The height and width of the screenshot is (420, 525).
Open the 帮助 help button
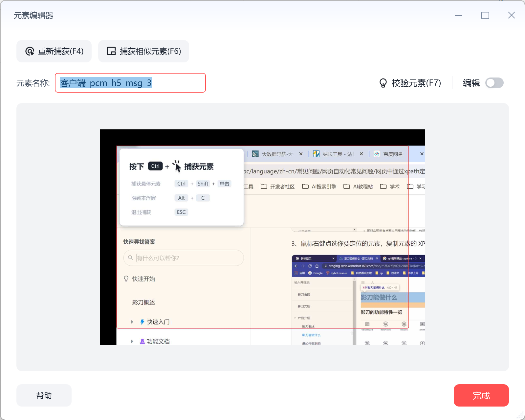tap(44, 395)
